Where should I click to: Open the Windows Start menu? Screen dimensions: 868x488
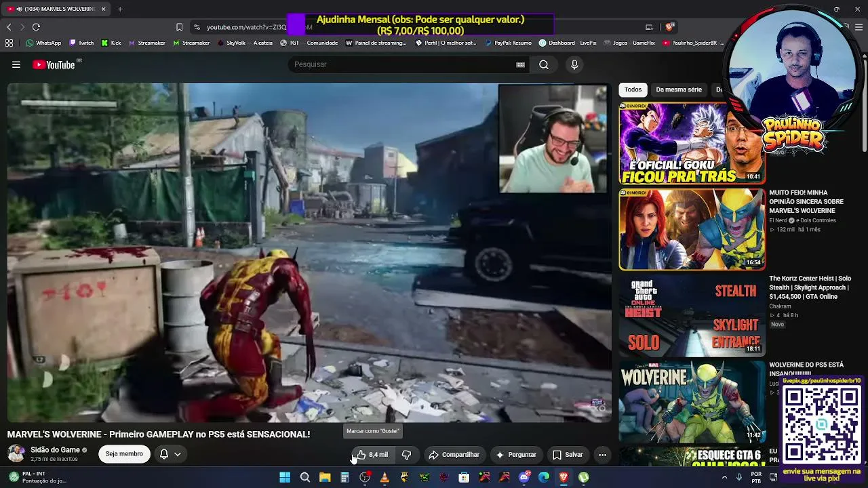[x=285, y=477]
